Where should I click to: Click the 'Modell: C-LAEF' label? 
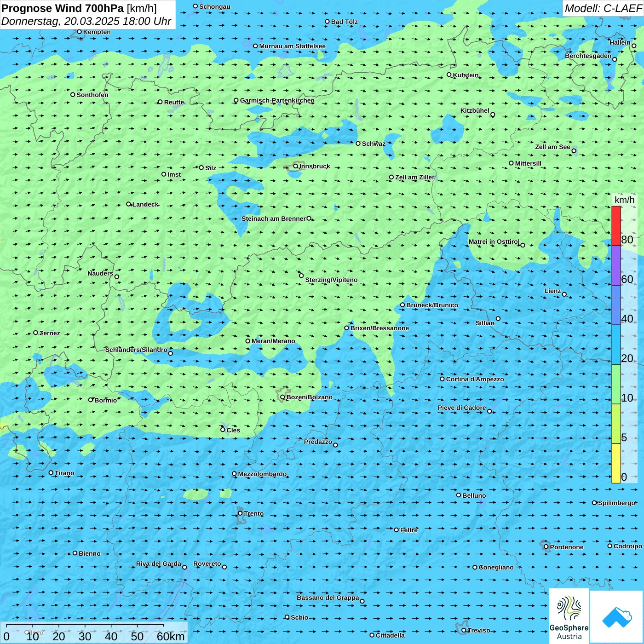tap(603, 8)
